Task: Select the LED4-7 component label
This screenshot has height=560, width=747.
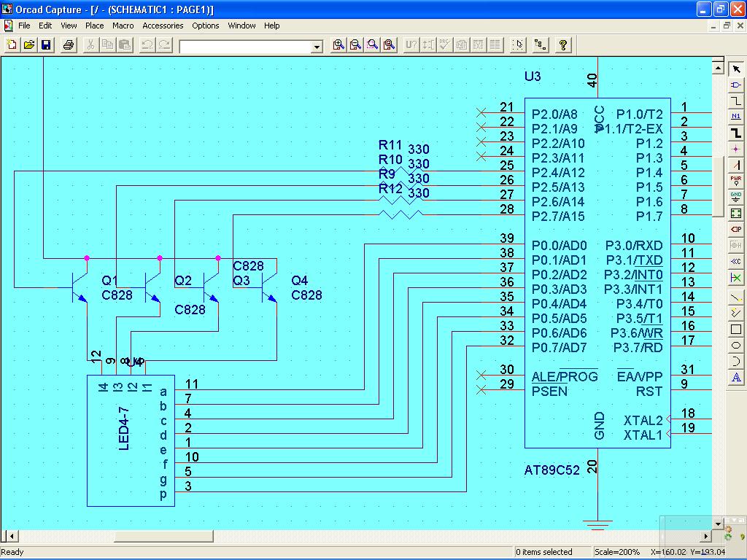Action: tap(124, 428)
